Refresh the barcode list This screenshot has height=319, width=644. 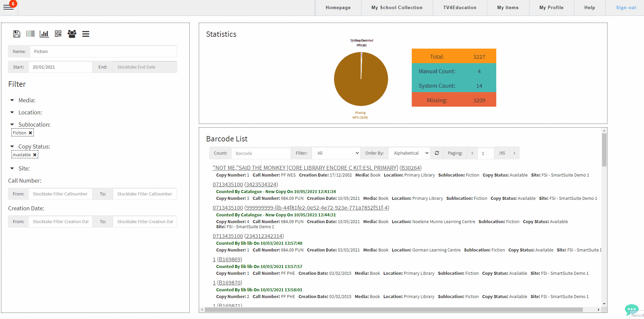tap(437, 153)
